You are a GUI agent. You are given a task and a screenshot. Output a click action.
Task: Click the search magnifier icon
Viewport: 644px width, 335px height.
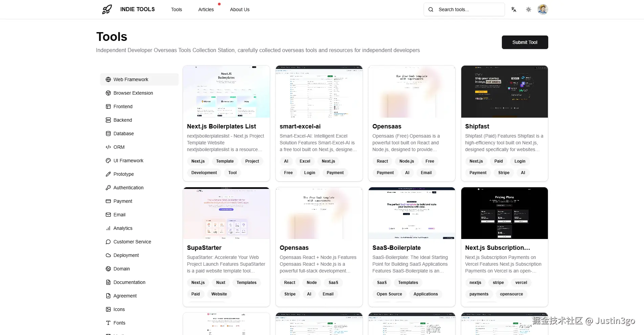pyautogui.click(x=431, y=9)
